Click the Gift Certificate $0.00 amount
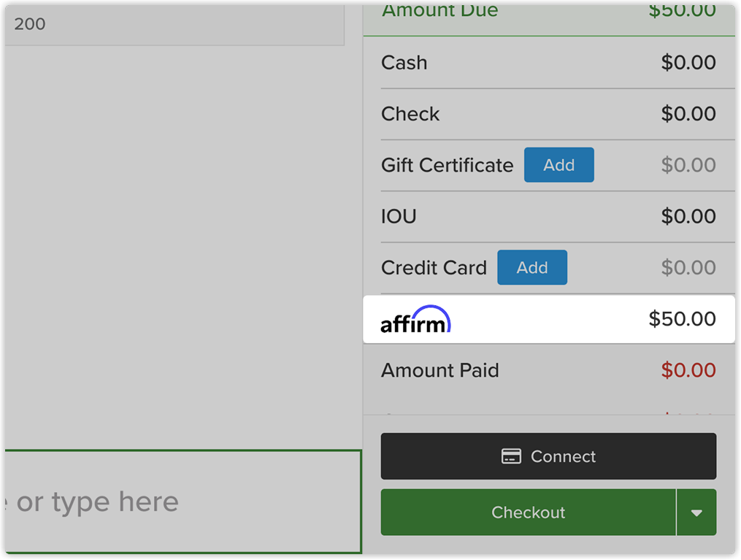The height and width of the screenshot is (560, 741). [x=688, y=165]
